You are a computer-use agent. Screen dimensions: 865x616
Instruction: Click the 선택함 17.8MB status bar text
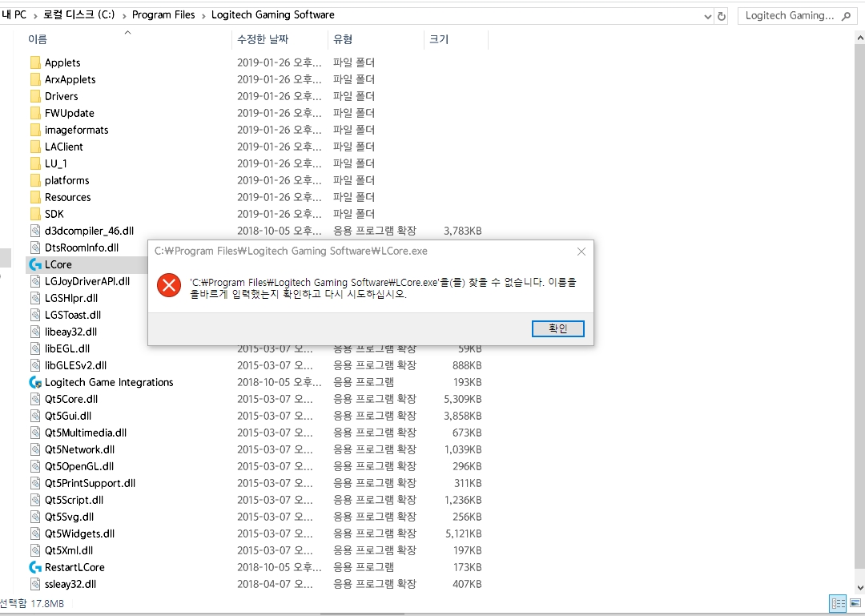click(x=32, y=603)
